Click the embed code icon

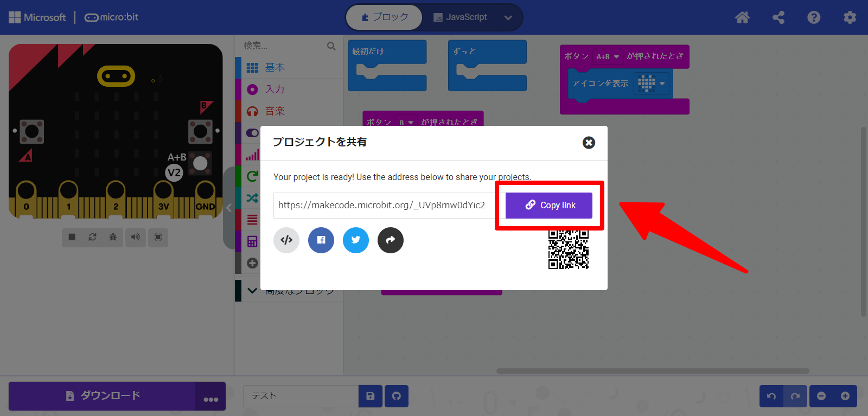point(286,240)
